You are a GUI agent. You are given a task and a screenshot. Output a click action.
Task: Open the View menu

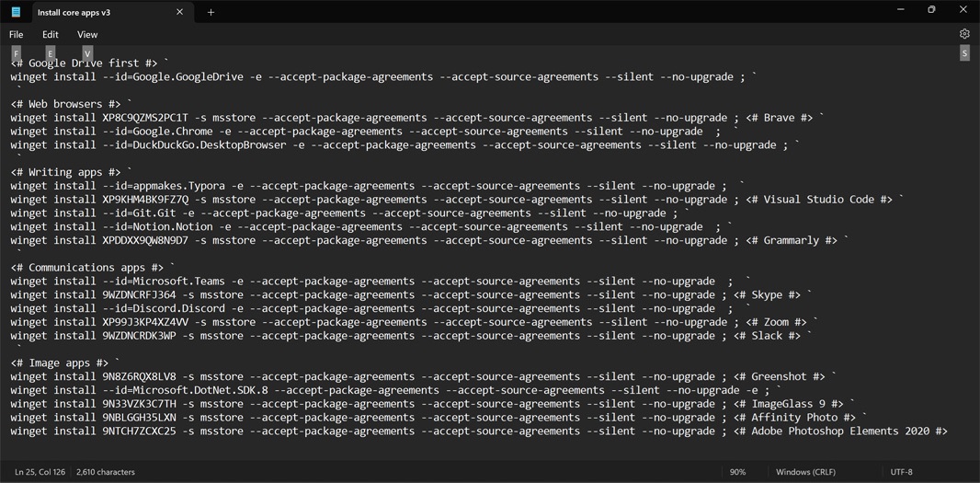[x=87, y=34]
